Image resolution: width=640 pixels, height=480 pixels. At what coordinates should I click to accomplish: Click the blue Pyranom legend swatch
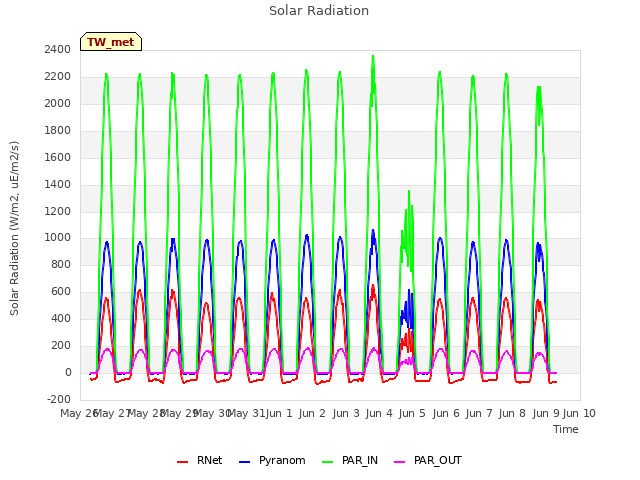(244, 462)
